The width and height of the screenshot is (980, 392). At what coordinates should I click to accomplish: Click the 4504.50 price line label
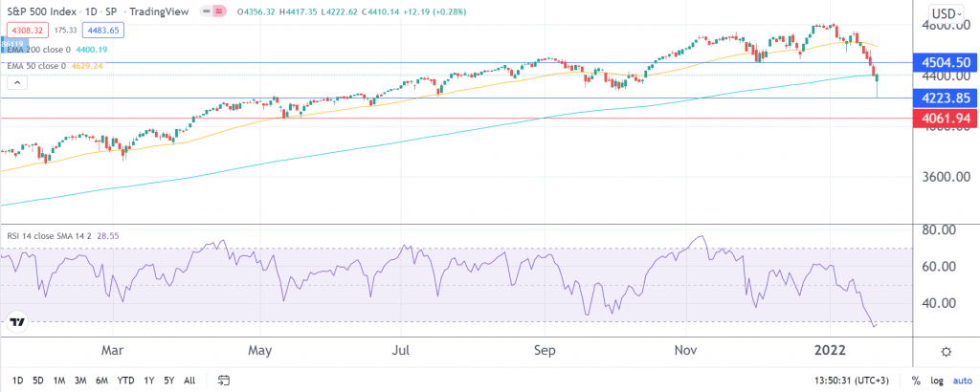tap(945, 62)
